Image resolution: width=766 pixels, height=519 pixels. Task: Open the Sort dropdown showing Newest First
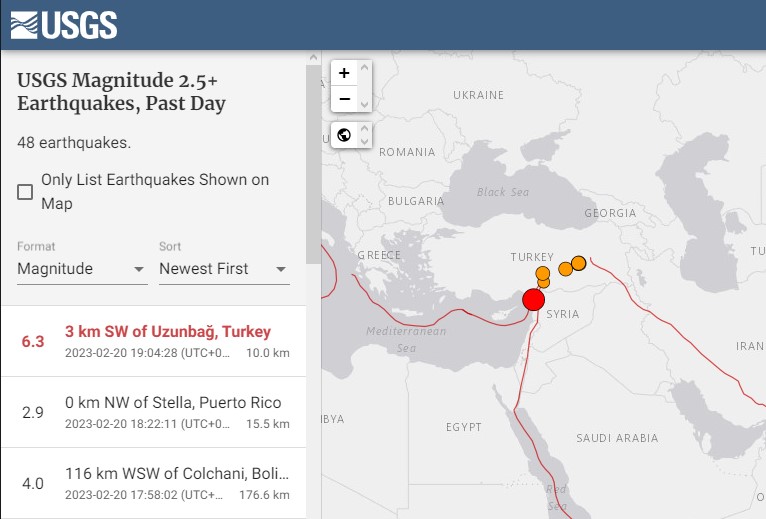[x=222, y=269]
